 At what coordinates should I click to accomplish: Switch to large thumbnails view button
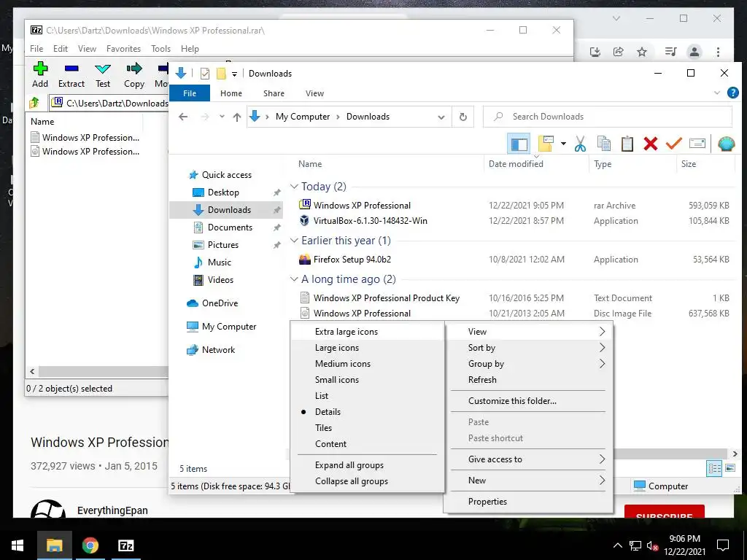click(x=730, y=468)
